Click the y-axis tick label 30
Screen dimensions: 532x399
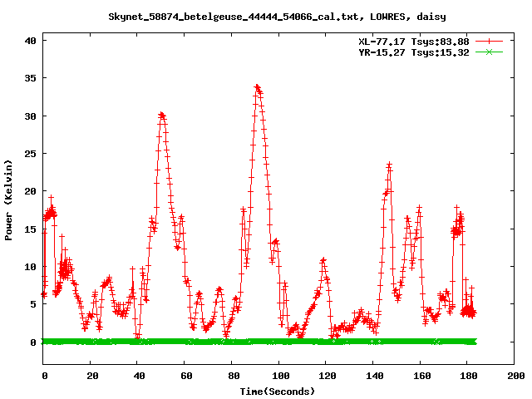click(x=31, y=116)
